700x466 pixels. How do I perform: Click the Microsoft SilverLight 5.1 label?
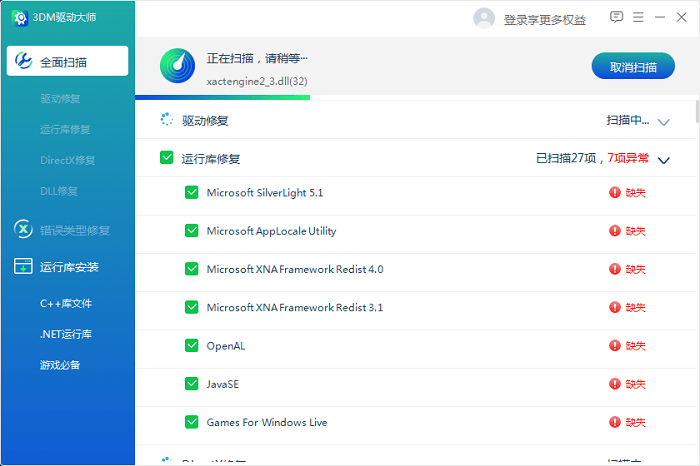click(265, 193)
